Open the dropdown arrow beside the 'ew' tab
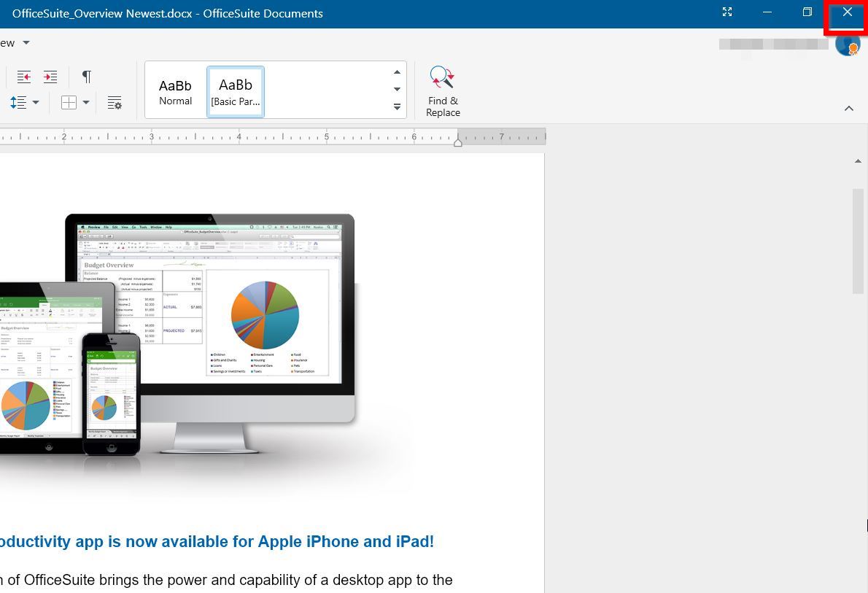 pyautogui.click(x=26, y=42)
